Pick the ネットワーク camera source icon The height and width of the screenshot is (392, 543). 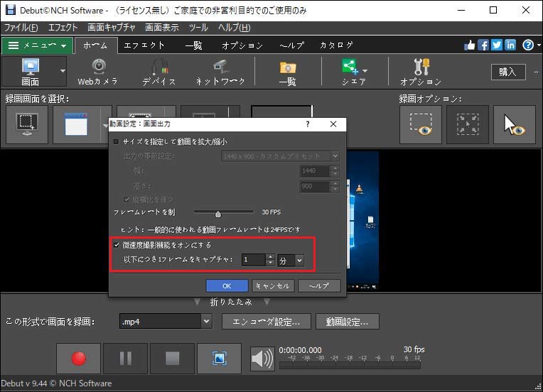click(220, 72)
